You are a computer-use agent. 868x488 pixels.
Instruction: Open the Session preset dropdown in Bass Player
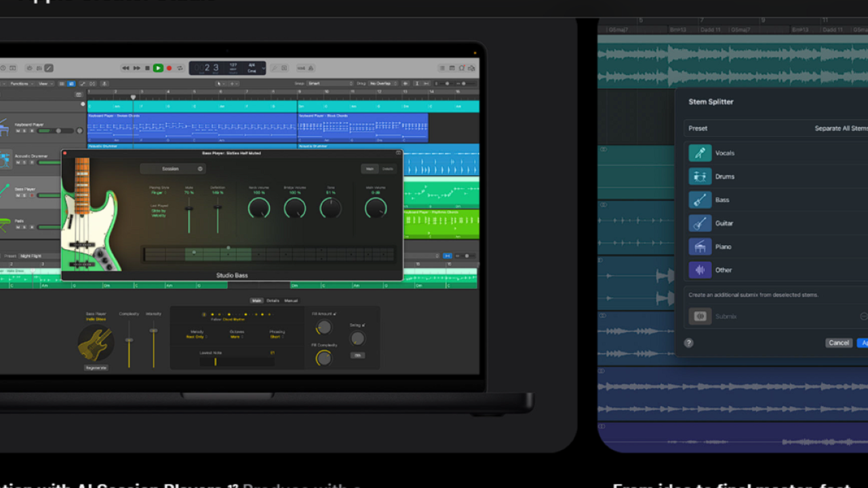click(173, 169)
